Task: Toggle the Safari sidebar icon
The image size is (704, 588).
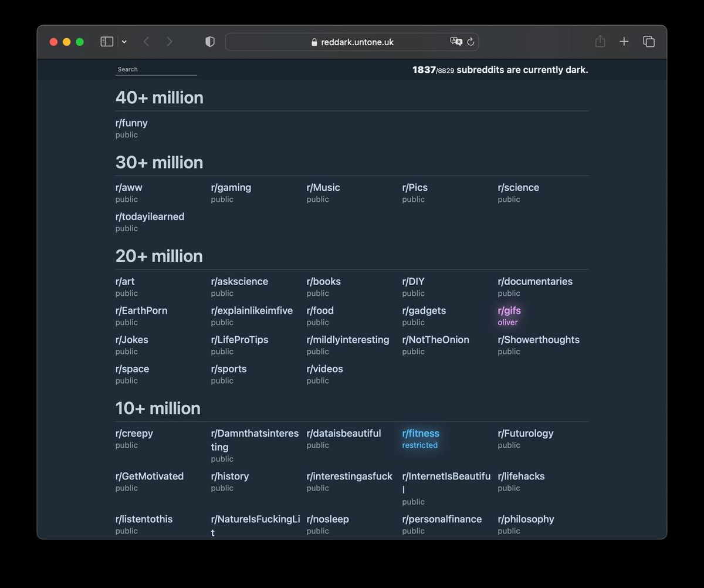Action: click(x=107, y=42)
